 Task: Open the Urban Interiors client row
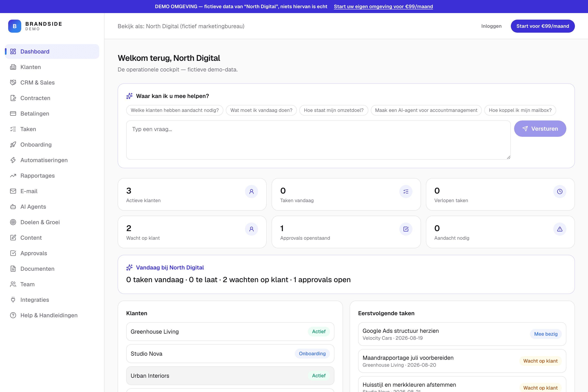click(230, 375)
